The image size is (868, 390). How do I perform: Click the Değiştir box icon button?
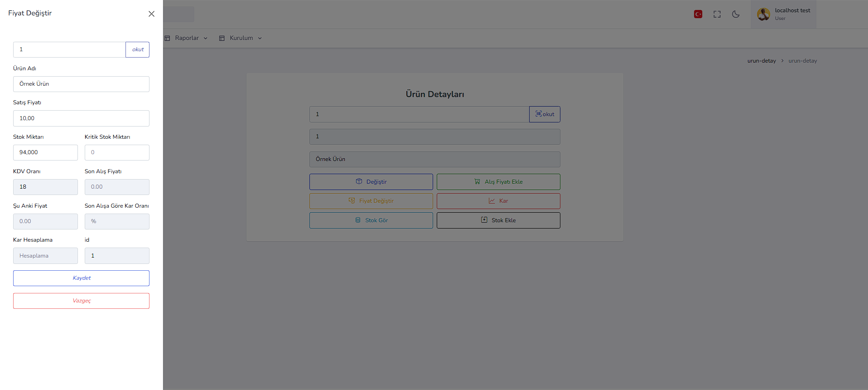(x=371, y=182)
